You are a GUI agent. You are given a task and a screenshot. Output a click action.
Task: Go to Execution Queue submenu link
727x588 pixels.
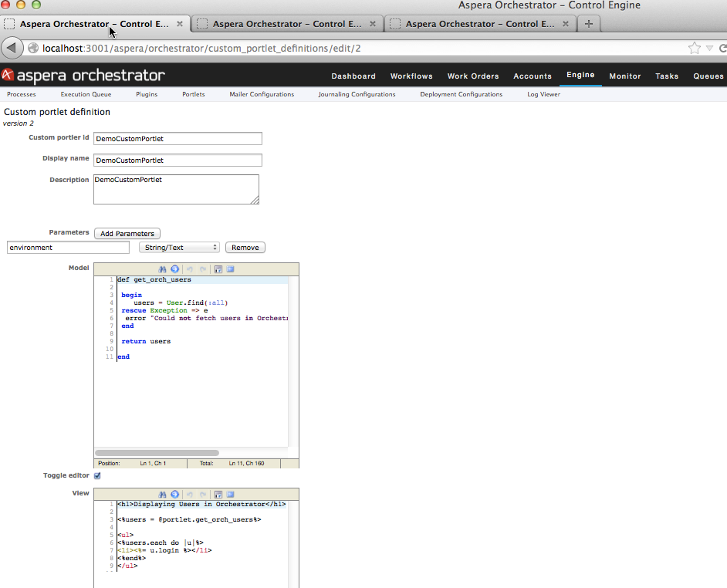[86, 94]
